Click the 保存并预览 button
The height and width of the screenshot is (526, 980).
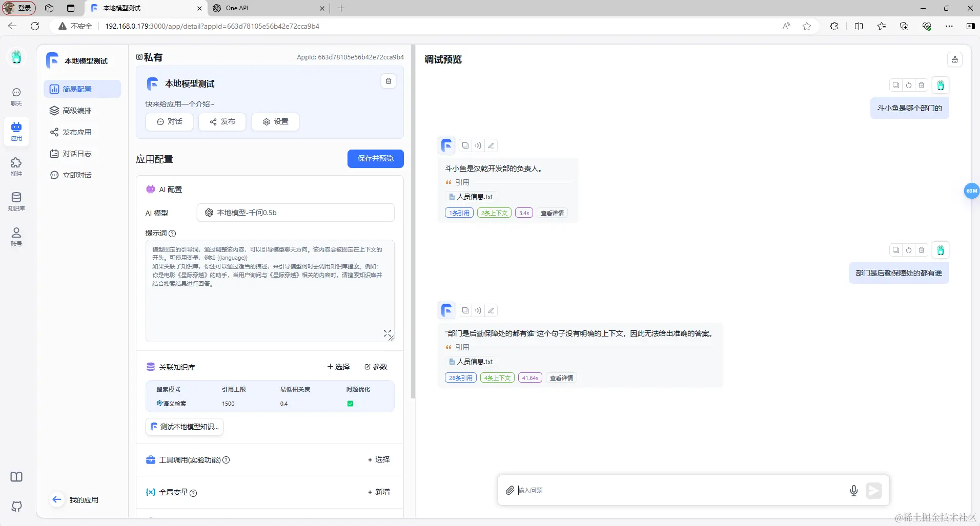(x=376, y=158)
